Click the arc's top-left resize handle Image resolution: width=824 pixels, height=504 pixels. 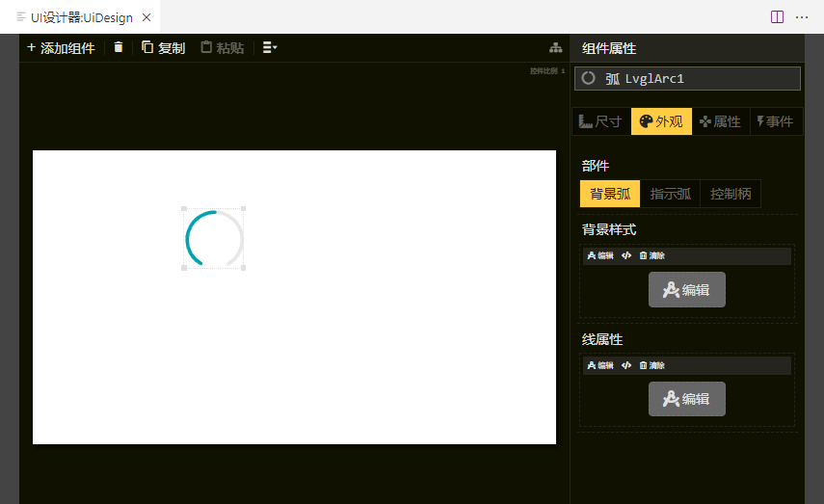[184, 209]
